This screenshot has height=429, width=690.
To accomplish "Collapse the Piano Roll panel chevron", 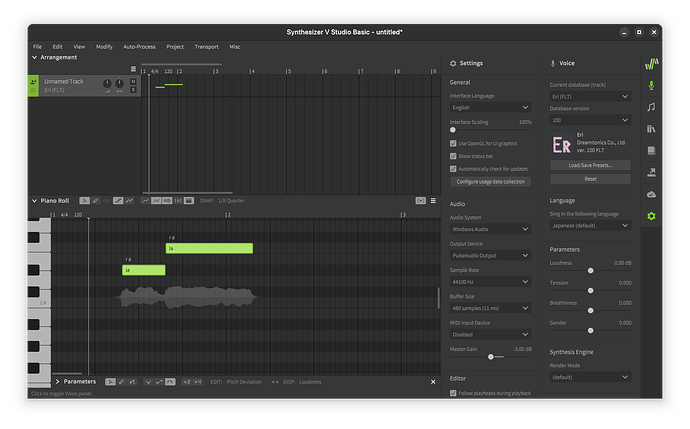I will pyautogui.click(x=34, y=201).
